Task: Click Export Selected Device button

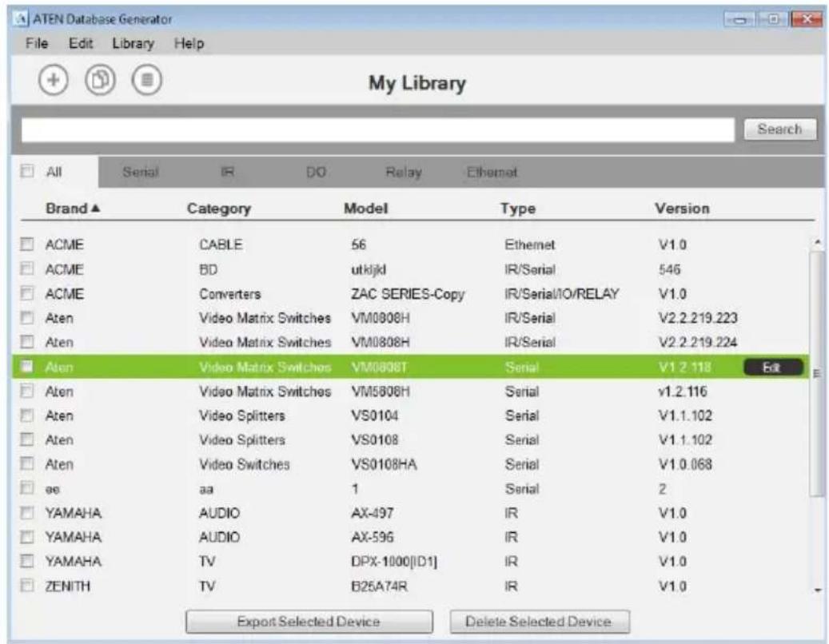Action: (309, 622)
